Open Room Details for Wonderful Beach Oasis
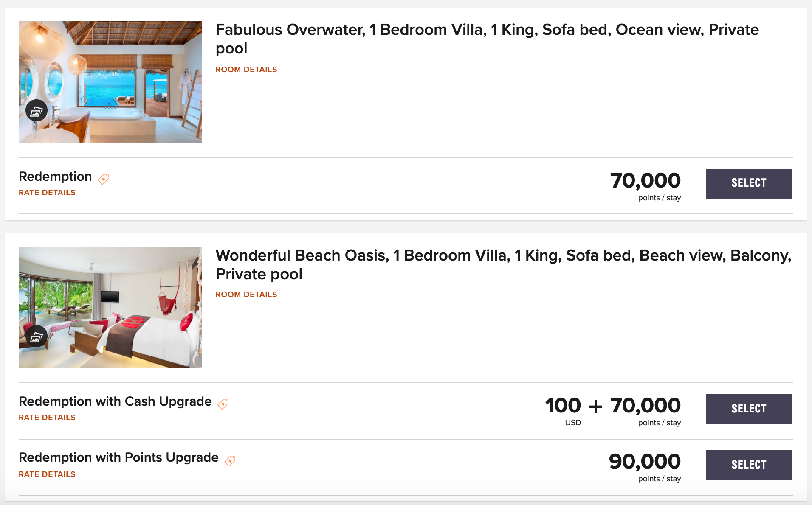This screenshot has width=812, height=505. (246, 295)
